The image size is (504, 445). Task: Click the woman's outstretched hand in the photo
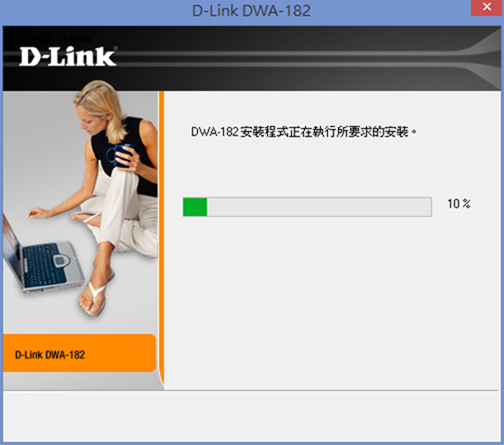(39, 212)
